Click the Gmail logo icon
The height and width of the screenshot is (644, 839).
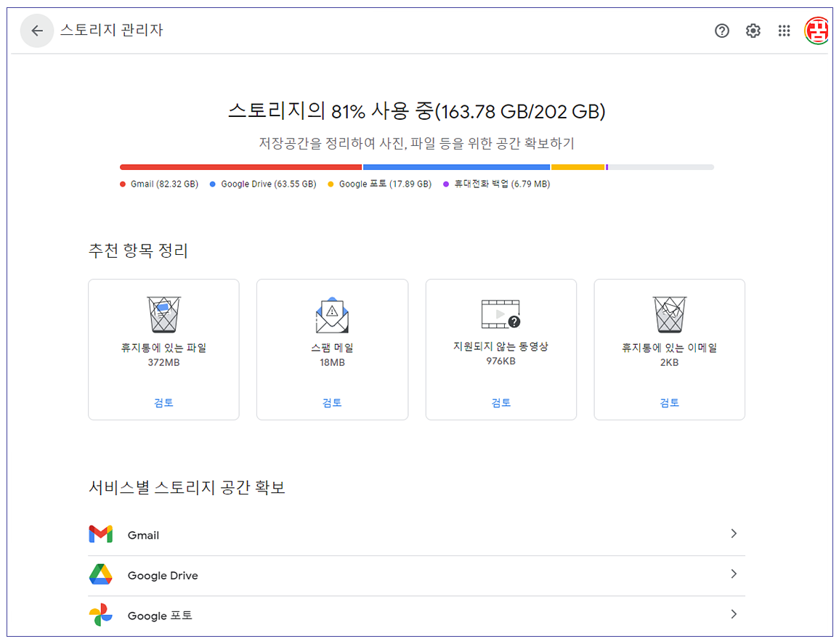100,534
